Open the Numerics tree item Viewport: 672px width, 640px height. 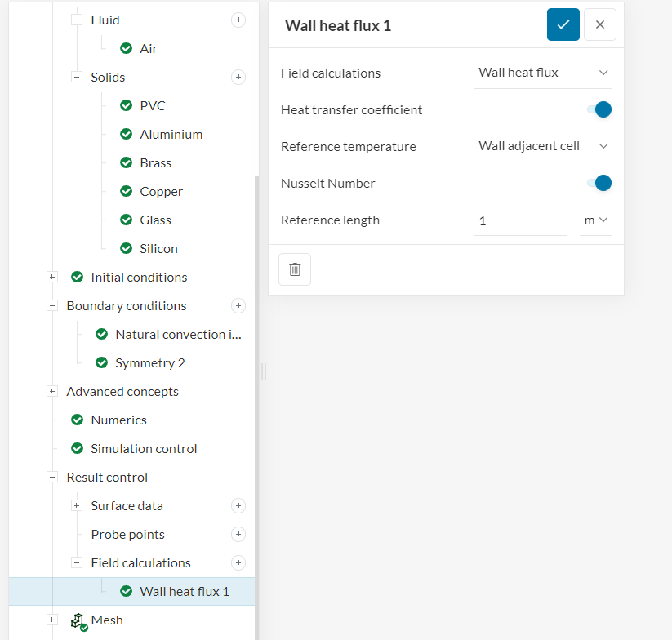coord(118,420)
